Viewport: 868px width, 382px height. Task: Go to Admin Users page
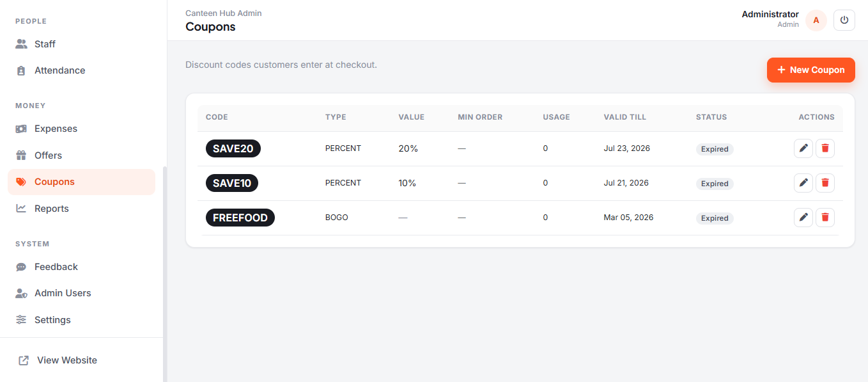click(81, 293)
